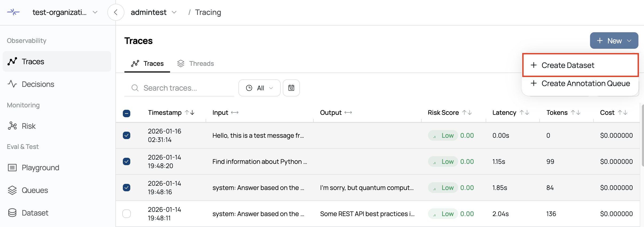Click the app logo in top-left corner
644x227 pixels.
pos(13,12)
